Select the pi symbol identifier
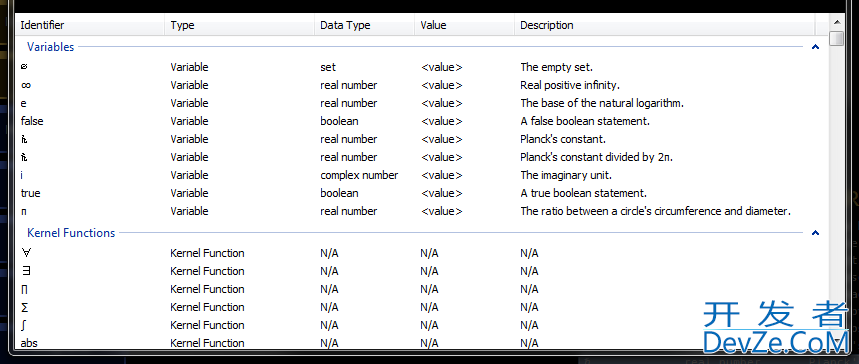Viewport: 859px width, 364px height. (x=24, y=212)
